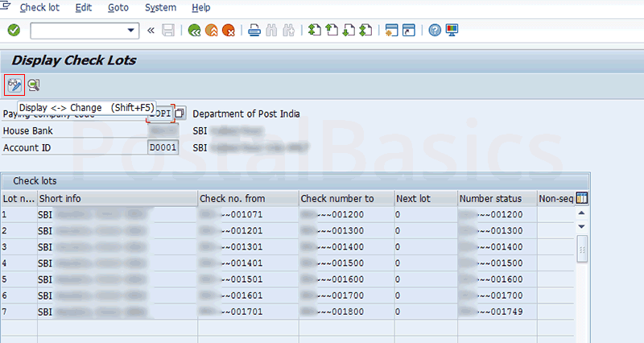Open the command field dropdown arrow
This screenshot has width=644, height=343.
tap(132, 31)
